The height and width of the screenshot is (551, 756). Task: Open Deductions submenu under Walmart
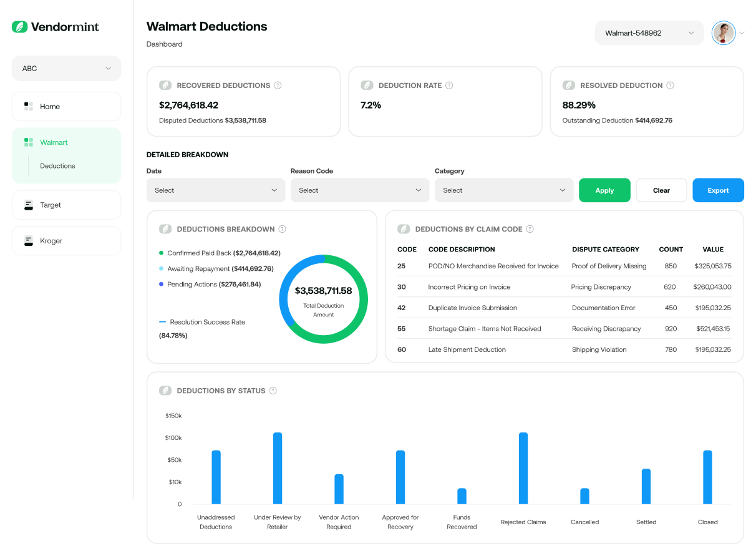57,166
